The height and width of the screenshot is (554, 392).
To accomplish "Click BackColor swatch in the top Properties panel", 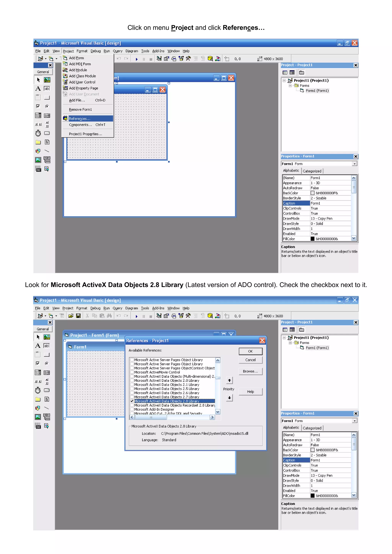I will point(313,193).
